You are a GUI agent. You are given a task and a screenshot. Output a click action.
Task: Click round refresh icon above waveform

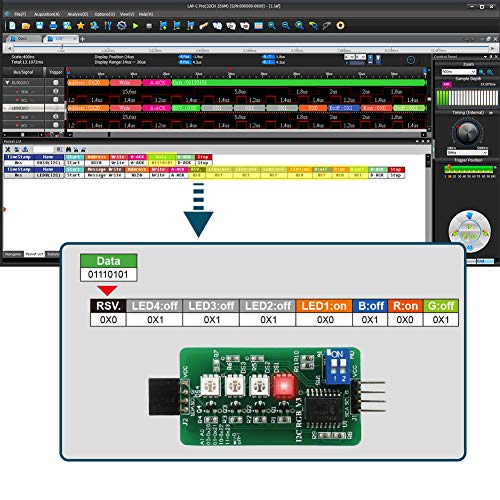411,60
